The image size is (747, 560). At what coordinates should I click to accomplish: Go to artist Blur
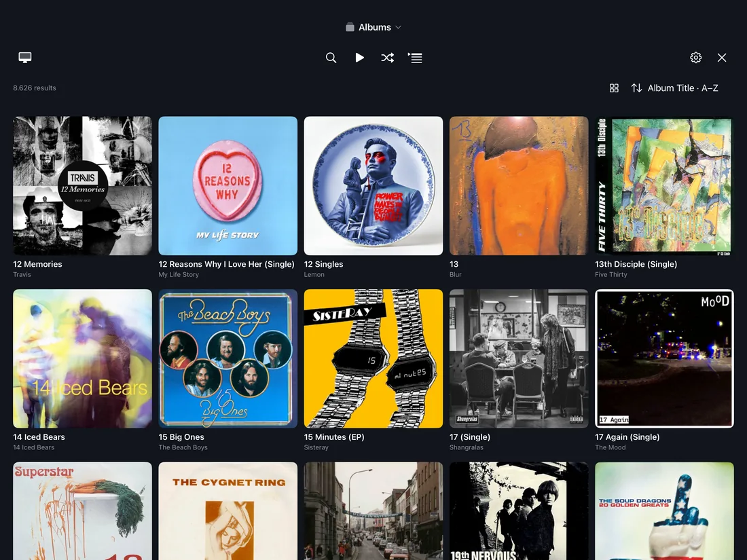click(x=456, y=275)
